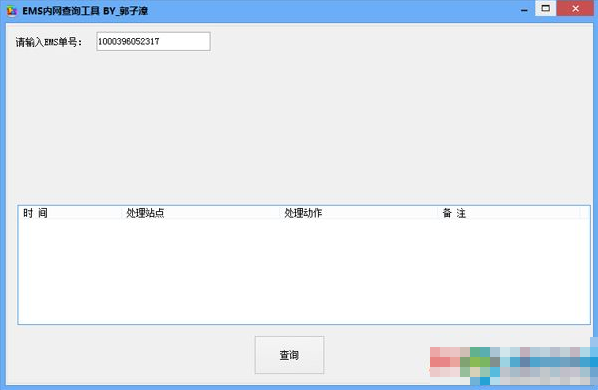Click the 请输入EMS单号 label
The width and height of the screenshot is (598, 390).
tap(49, 42)
